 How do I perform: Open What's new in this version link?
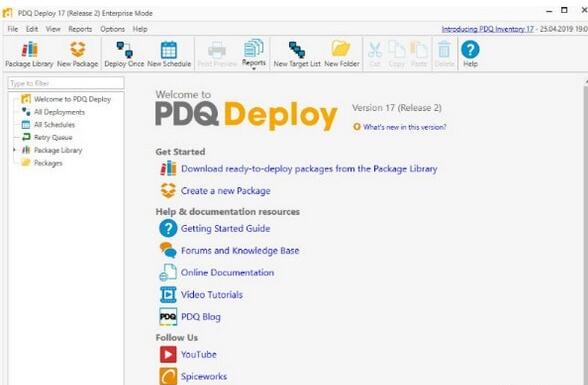405,127
